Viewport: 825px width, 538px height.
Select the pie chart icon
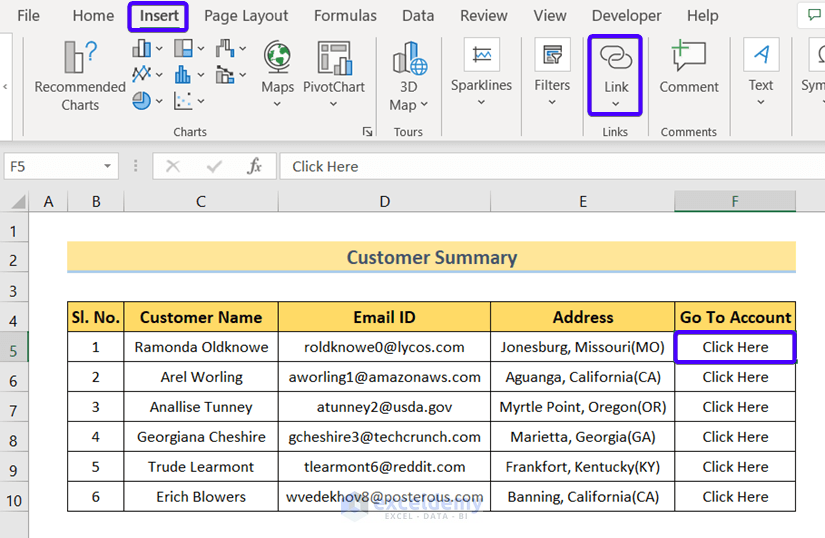coord(142,101)
